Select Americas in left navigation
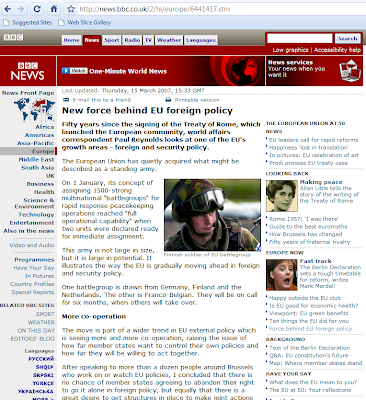Image resolution: width=366 pixels, height=400 pixels. click(x=39, y=135)
